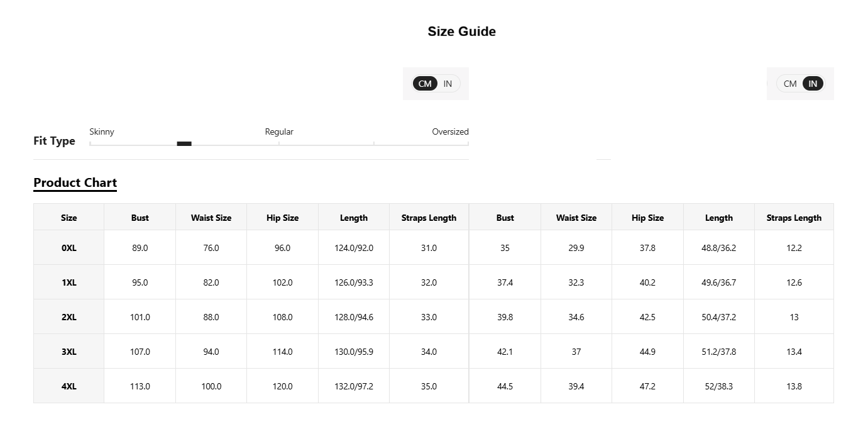
Task: Click the 52/38.3 inch length cell
Action: [x=719, y=386]
